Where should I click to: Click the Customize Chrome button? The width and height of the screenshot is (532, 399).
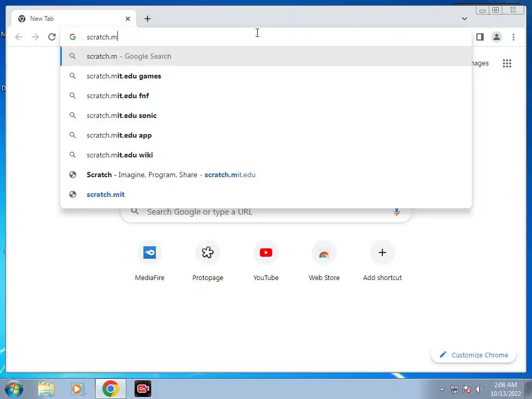[x=474, y=355]
